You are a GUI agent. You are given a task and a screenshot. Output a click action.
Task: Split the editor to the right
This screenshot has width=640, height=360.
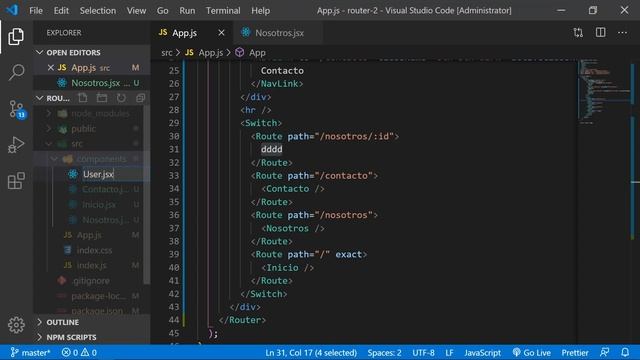click(600, 33)
